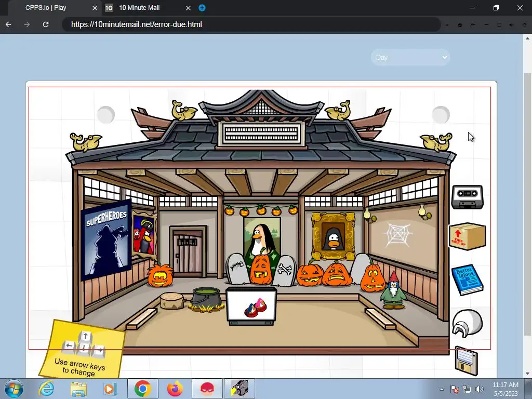This screenshot has height=399, width=532.
Task: Click the browser forward arrow
Action: tap(27, 24)
